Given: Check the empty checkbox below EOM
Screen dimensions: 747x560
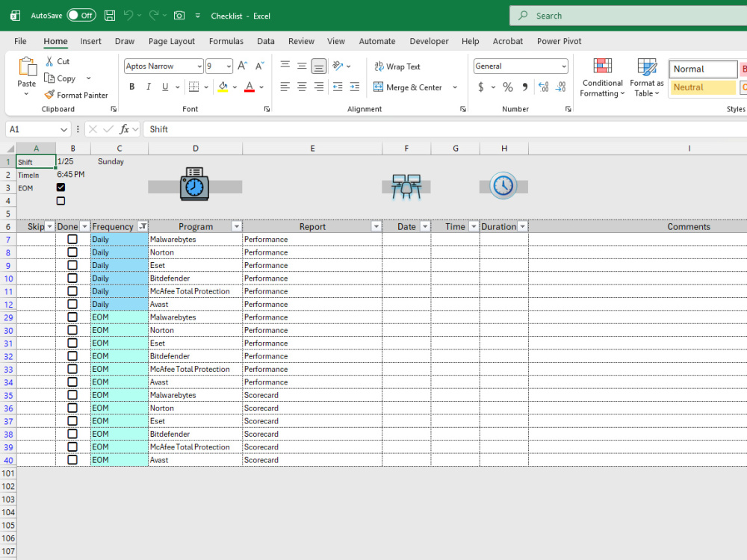Looking at the screenshot, I should click(61, 200).
